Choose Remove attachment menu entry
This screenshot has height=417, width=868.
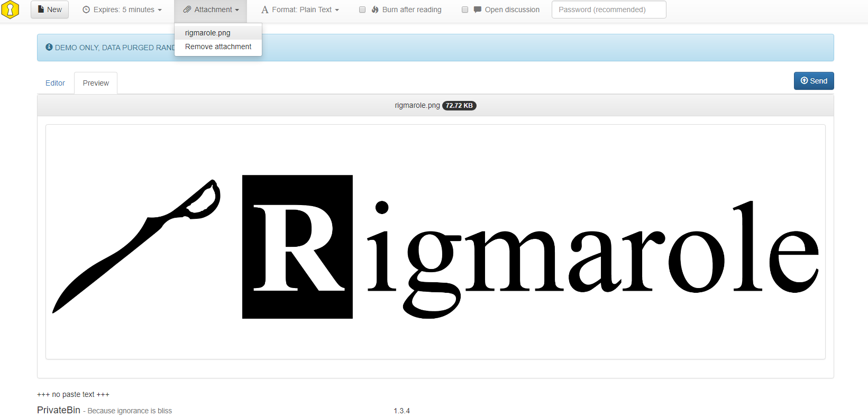218,47
